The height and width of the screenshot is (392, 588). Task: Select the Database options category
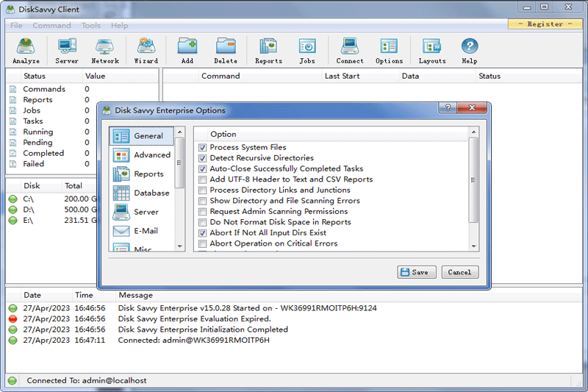pos(141,193)
